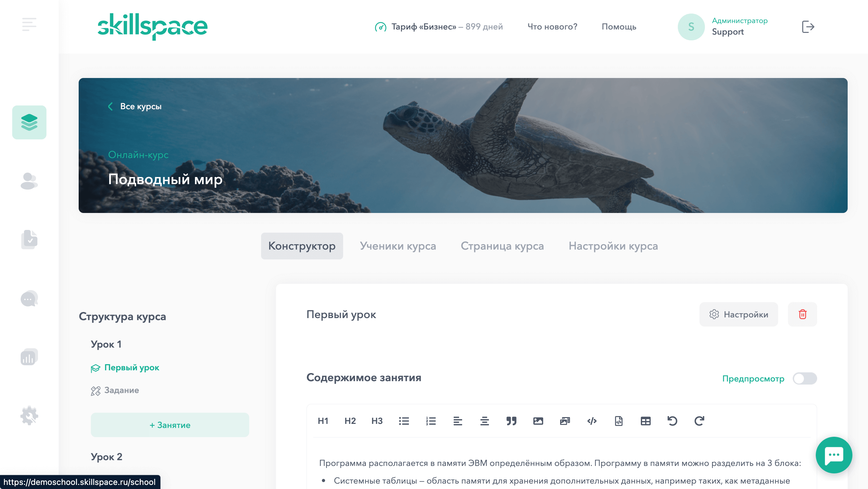This screenshot has width=868, height=489.
Task: Apply H1 heading format
Action: [323, 421]
